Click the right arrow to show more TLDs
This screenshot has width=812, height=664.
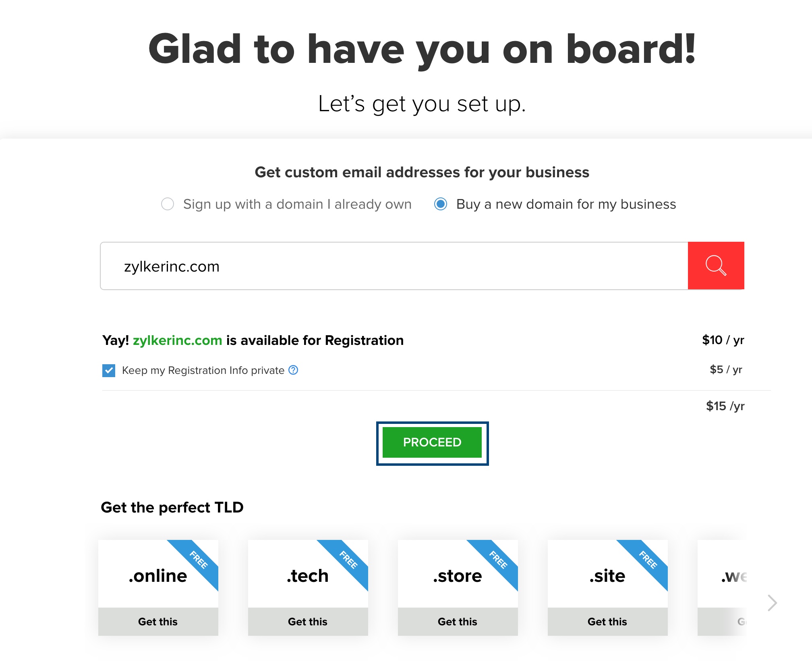772,603
